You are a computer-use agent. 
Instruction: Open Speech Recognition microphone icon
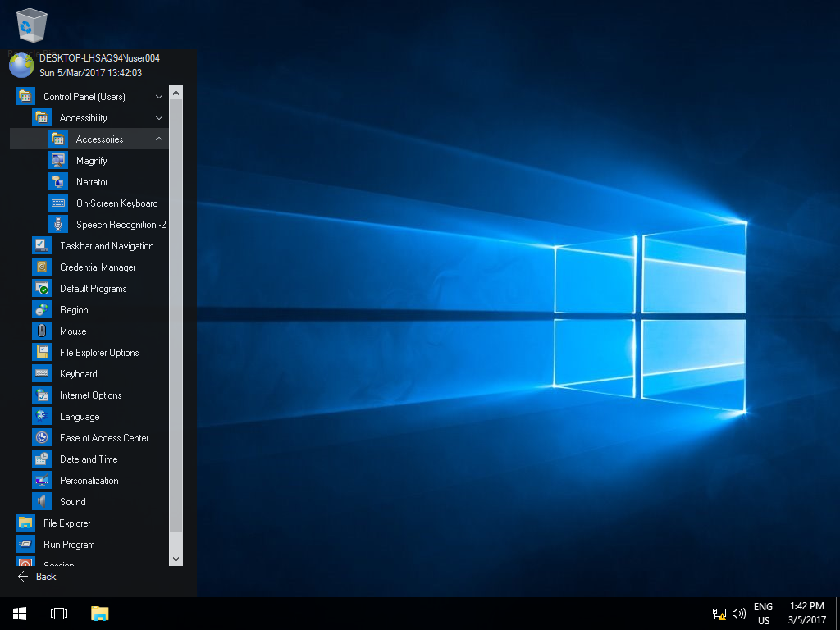[58, 225]
